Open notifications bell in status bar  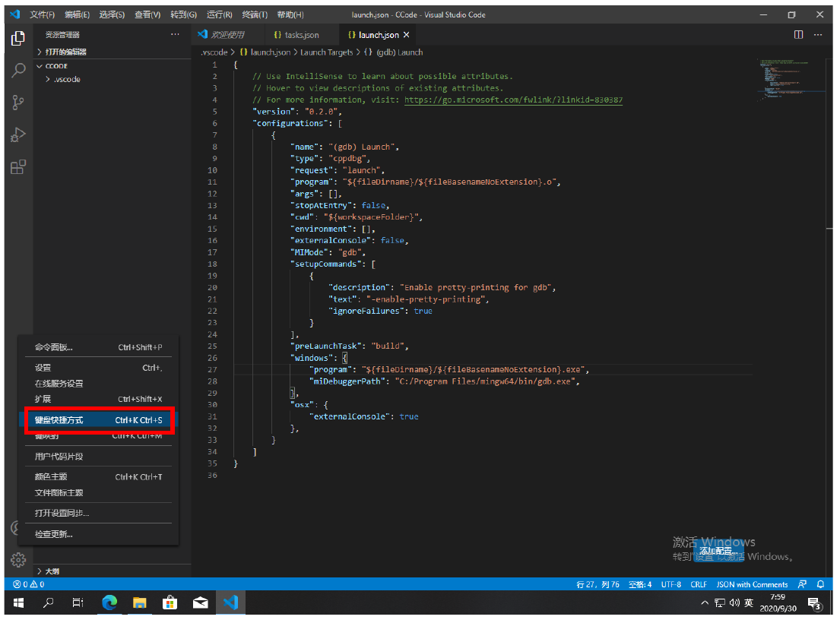(820, 584)
